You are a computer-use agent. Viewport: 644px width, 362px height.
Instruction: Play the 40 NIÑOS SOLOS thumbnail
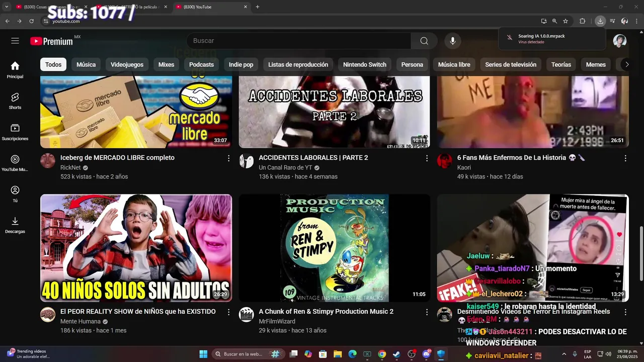136,248
